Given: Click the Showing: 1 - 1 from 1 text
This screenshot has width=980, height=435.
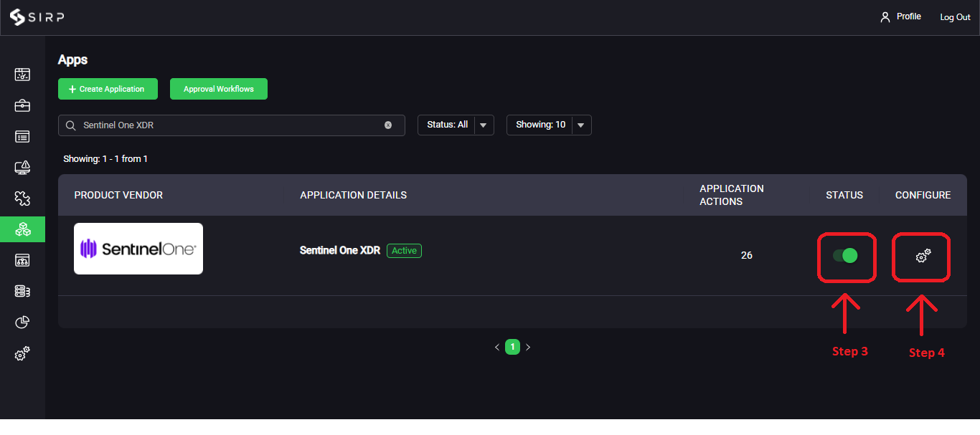Looking at the screenshot, I should 105,158.
